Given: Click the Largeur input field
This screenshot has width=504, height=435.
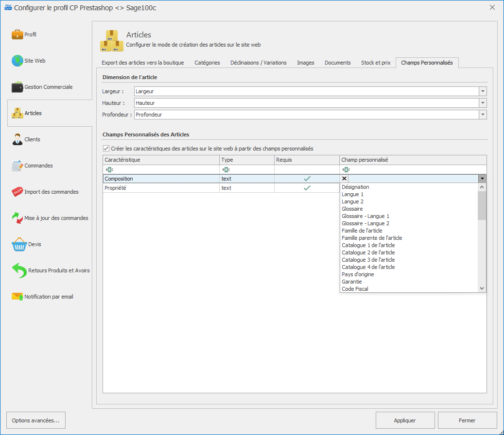Looking at the screenshot, I should [307, 91].
